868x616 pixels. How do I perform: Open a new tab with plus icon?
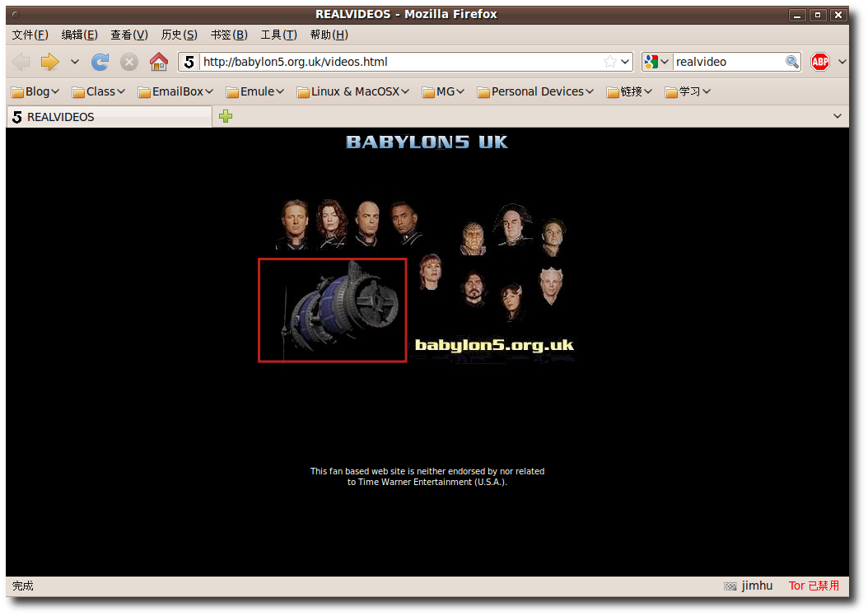pyautogui.click(x=226, y=116)
